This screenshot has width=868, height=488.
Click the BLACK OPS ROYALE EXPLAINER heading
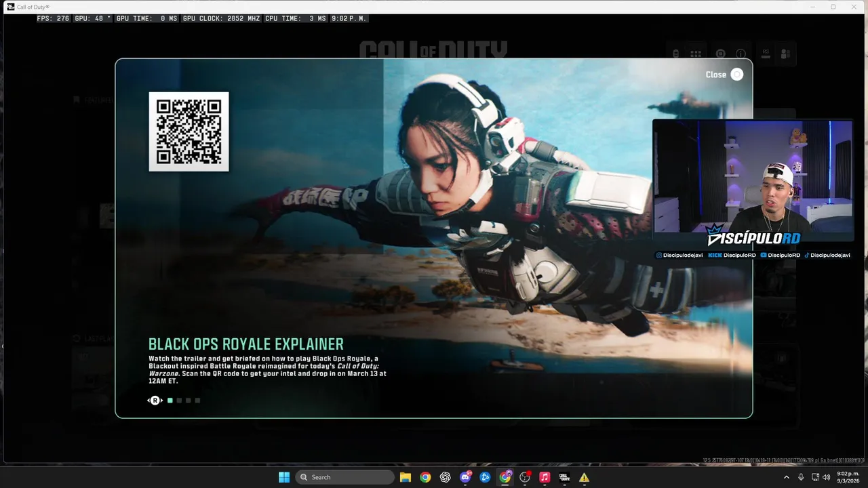tap(246, 344)
